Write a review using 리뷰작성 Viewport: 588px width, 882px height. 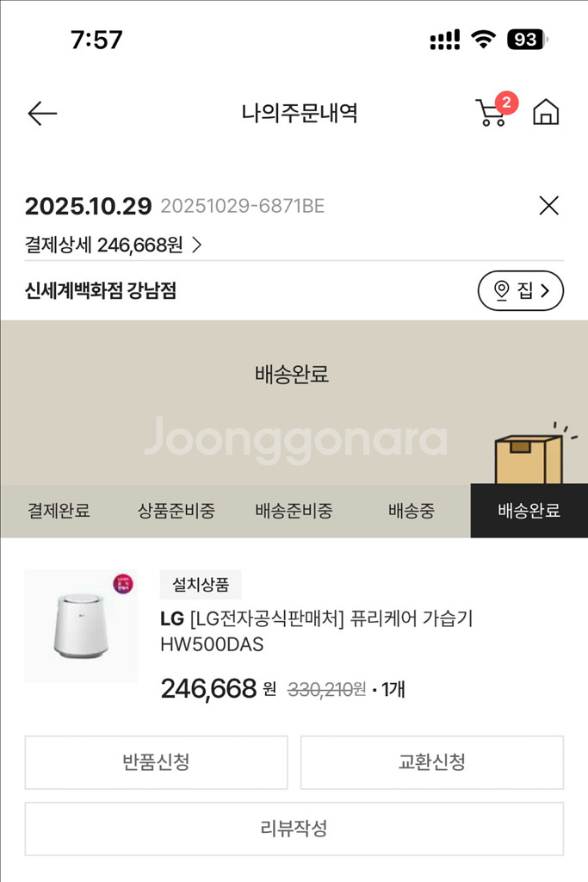click(x=294, y=829)
